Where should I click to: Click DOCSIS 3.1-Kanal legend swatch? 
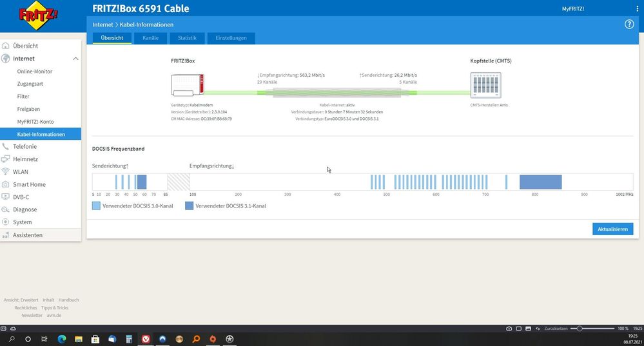coord(189,206)
